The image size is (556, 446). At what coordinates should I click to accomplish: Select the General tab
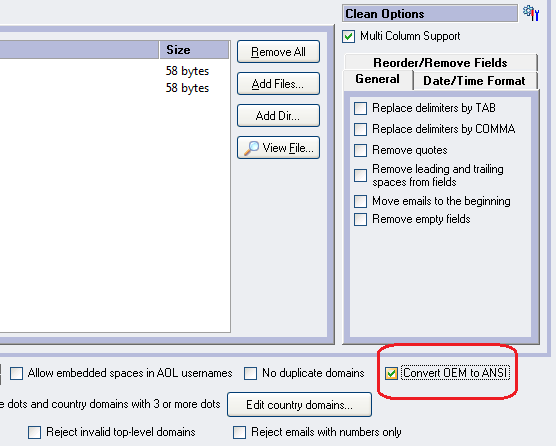pos(378,79)
